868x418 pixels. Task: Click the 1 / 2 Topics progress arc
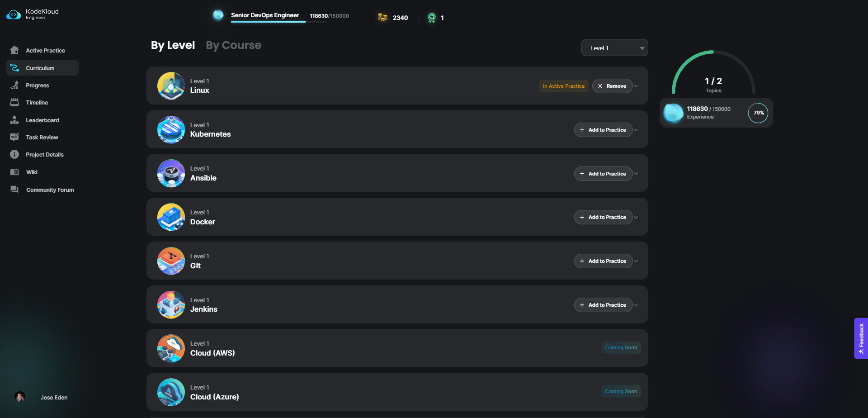tap(713, 72)
